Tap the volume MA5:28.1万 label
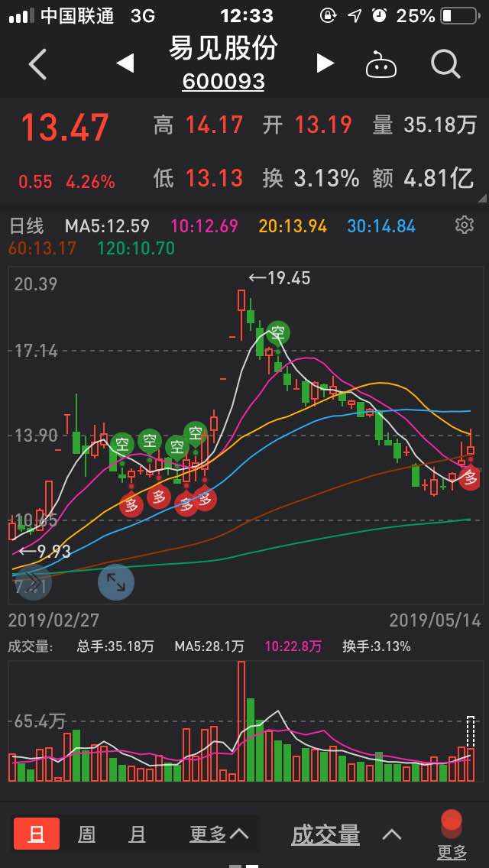 [x=209, y=646]
